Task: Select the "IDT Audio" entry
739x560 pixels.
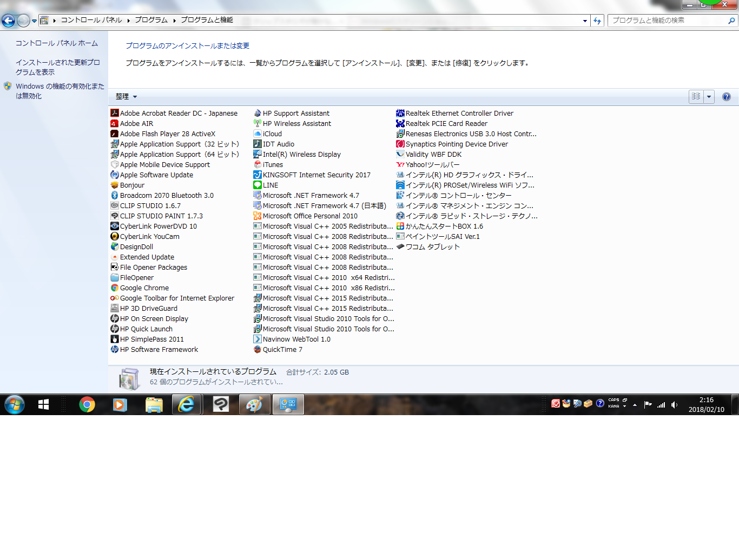Action: pos(274,144)
